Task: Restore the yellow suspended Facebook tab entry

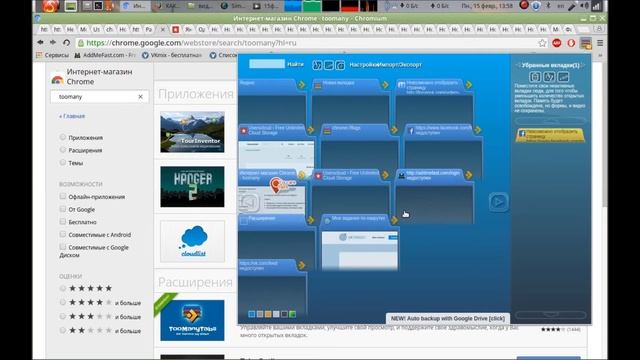Action: (x=550, y=135)
